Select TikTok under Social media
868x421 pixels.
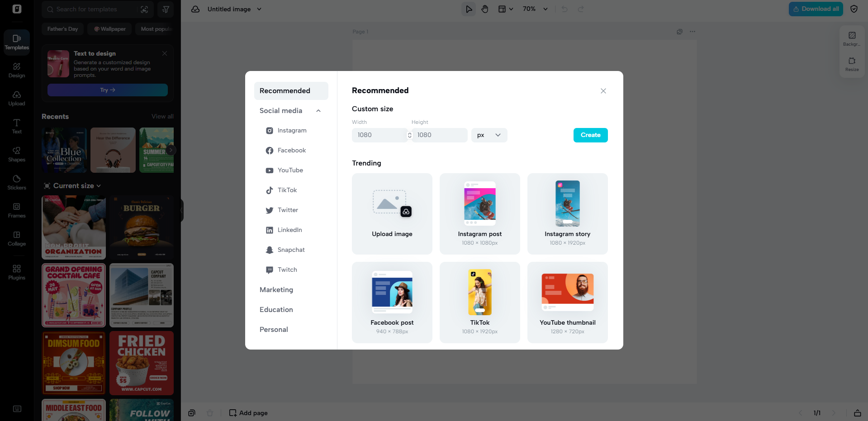[x=286, y=190]
